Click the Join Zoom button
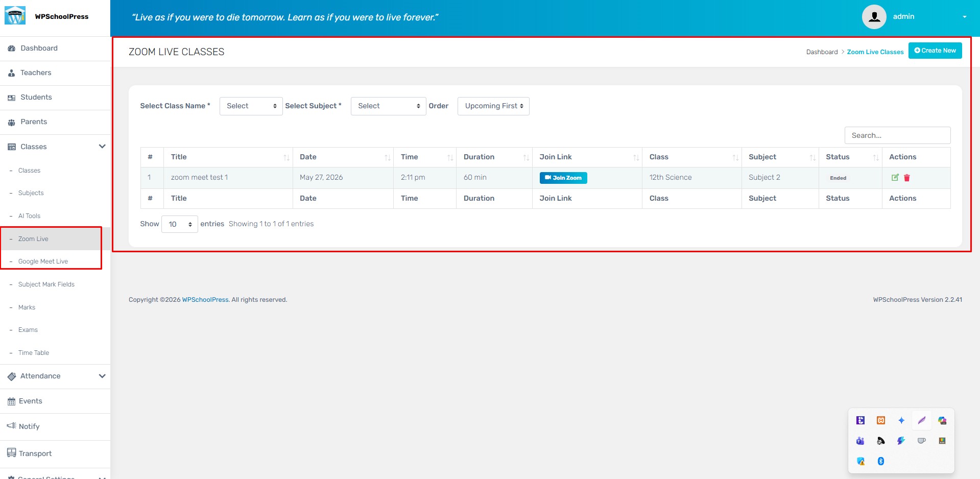Screen dimensions: 980x479 pos(563,178)
